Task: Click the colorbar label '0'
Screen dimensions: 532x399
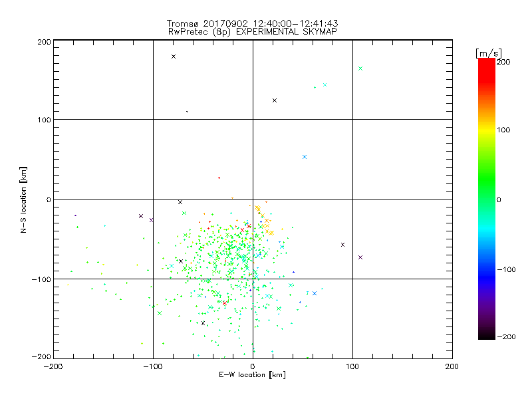Action: [x=499, y=200]
